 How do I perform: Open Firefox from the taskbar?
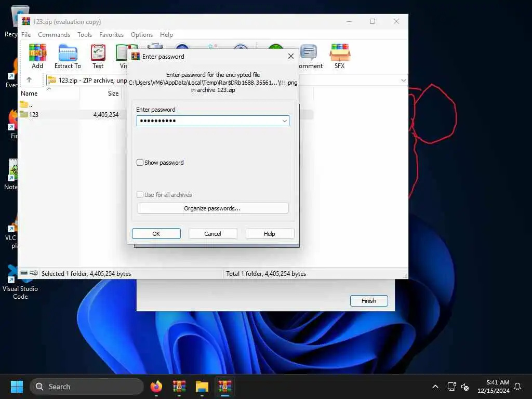tap(156, 387)
